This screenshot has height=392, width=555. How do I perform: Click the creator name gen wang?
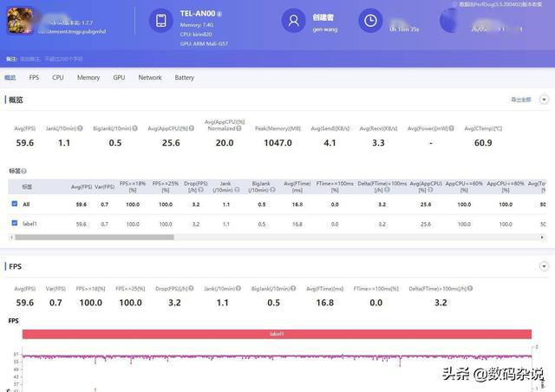325,29
